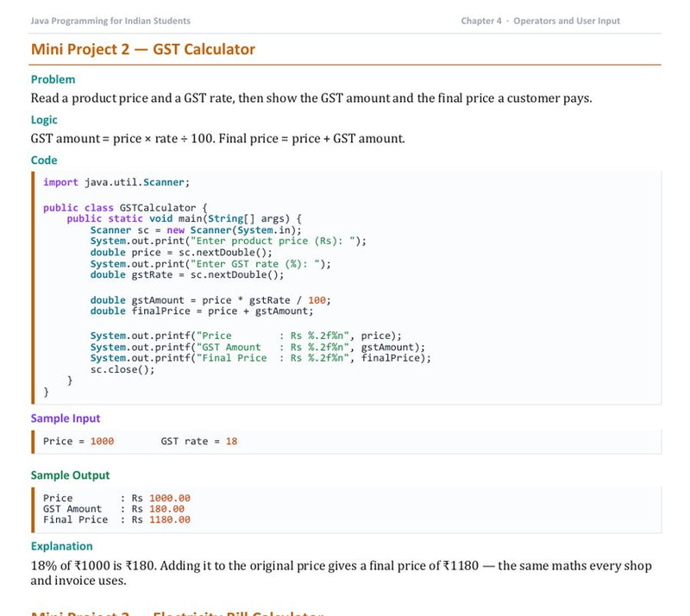Click the 'Problem' section heading
This screenshot has width=690, height=616.
tap(53, 79)
